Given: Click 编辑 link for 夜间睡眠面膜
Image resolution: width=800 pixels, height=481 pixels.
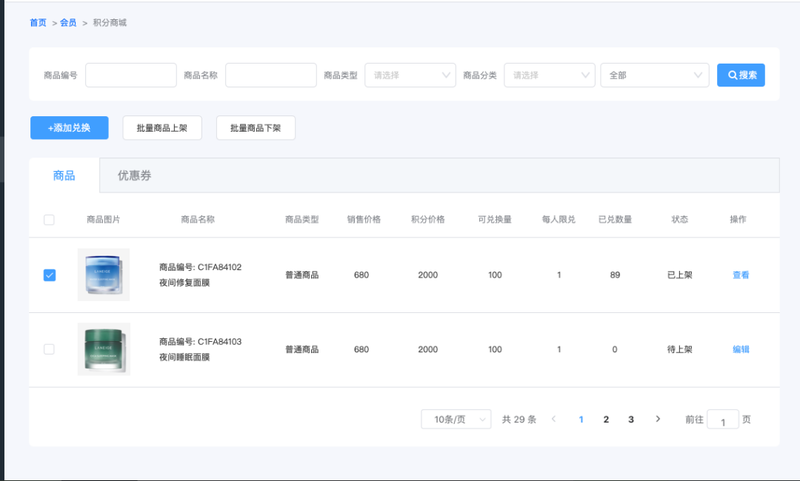Looking at the screenshot, I should point(740,349).
